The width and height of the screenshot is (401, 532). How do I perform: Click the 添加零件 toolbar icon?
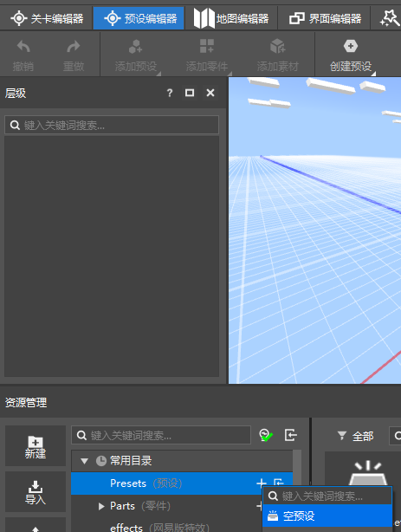(207, 46)
